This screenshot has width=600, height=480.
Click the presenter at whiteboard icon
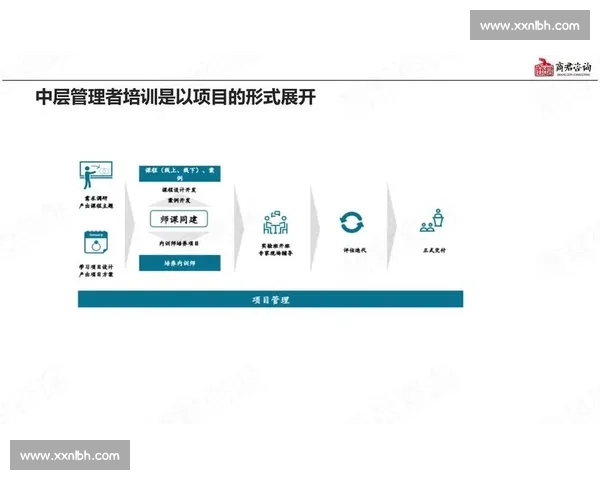[96, 175]
